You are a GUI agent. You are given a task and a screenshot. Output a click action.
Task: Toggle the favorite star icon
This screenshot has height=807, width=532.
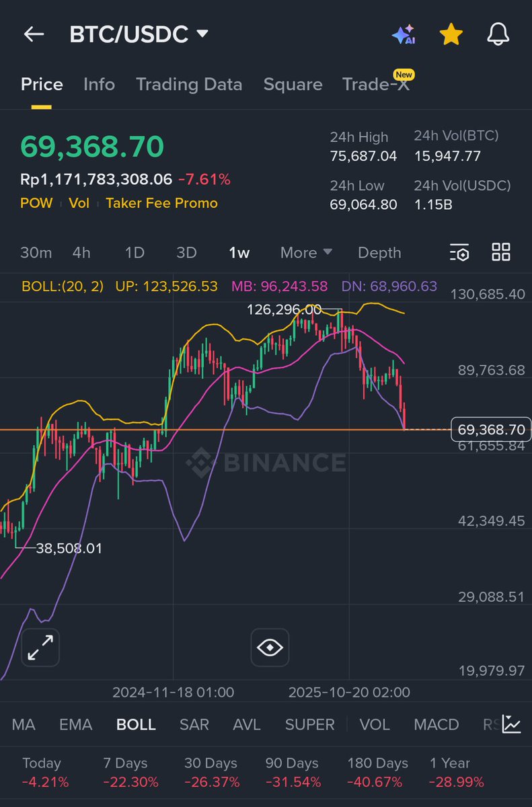(451, 34)
